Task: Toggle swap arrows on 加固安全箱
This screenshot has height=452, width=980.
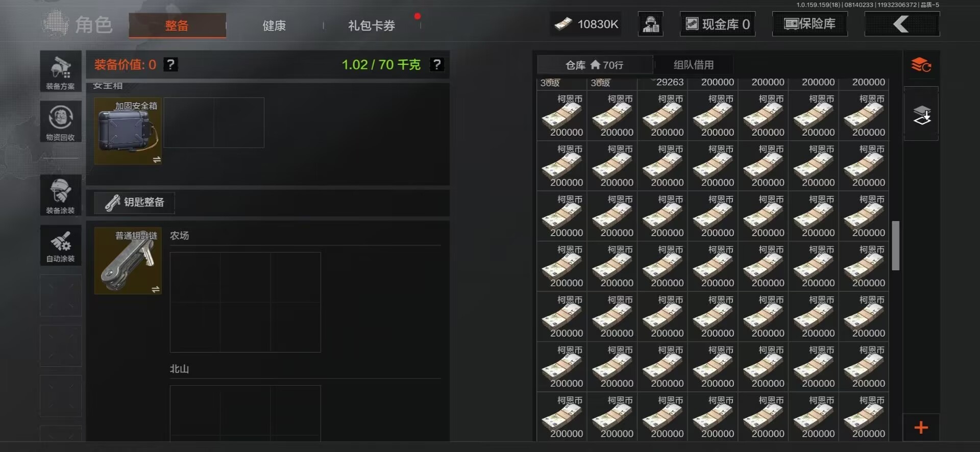Action: (157, 160)
